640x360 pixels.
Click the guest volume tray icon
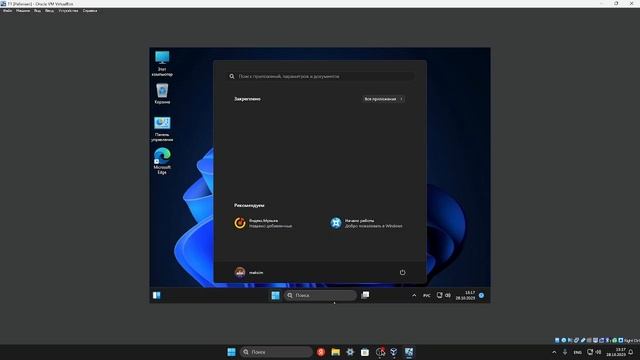click(448, 295)
